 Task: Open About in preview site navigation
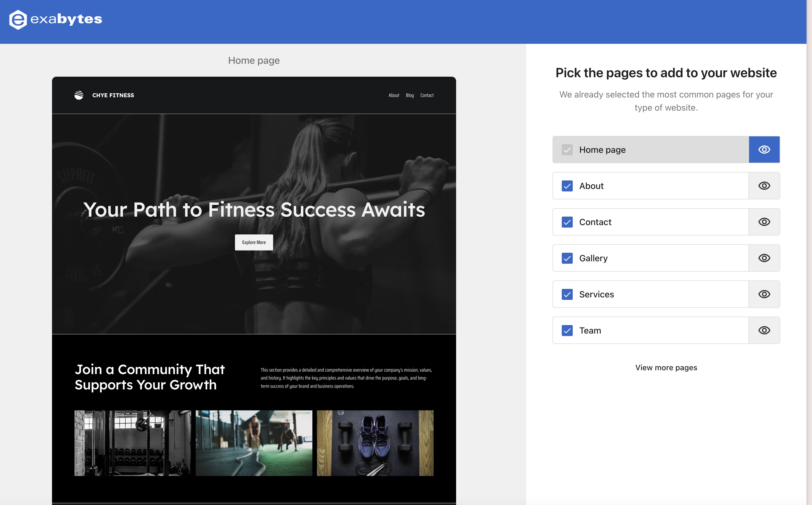click(394, 95)
